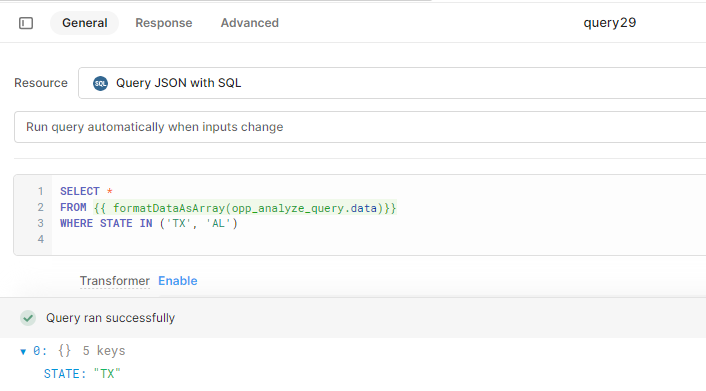Viewport: 706px width, 391px height.
Task: Switch to the Response tab
Action: click(x=164, y=23)
